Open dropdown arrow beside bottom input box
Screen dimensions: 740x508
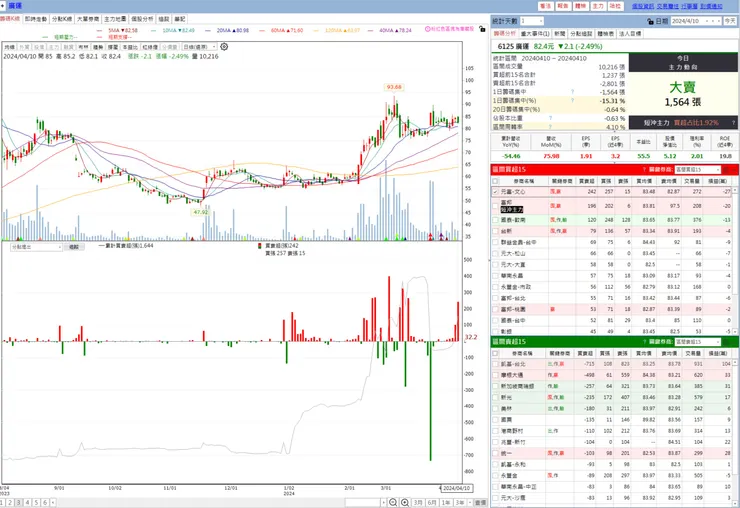coord(383,503)
